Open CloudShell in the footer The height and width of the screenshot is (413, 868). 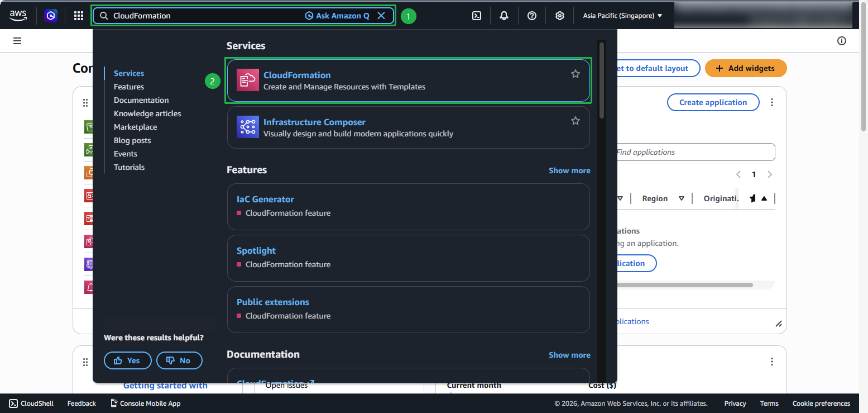(x=31, y=403)
